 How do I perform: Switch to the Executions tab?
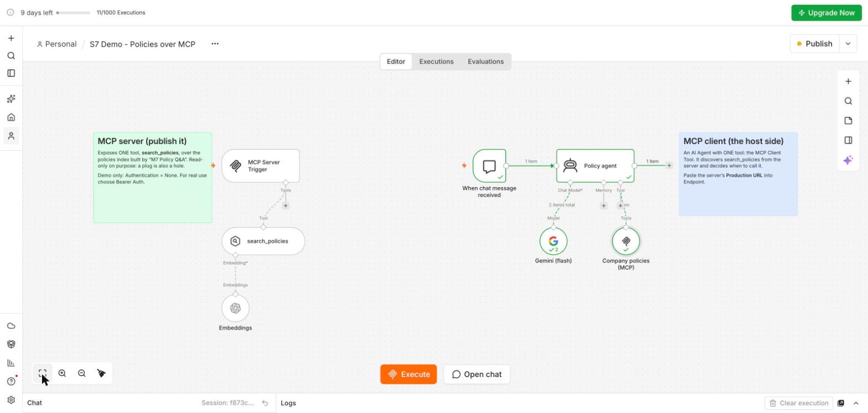(436, 61)
